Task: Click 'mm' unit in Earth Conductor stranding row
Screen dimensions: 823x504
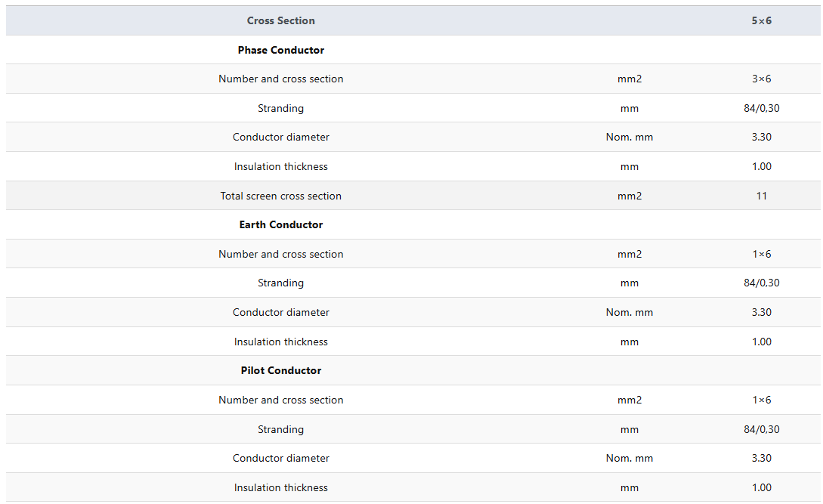Action: 630,283
